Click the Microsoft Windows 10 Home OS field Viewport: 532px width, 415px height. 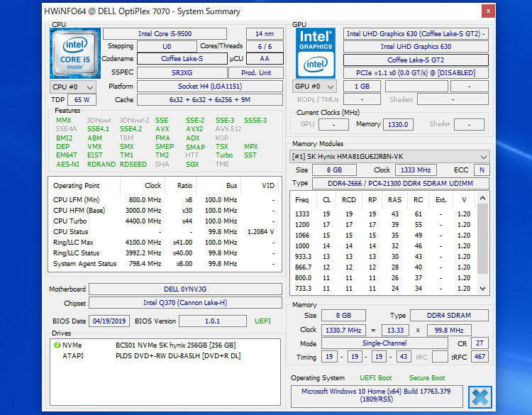[x=377, y=395]
